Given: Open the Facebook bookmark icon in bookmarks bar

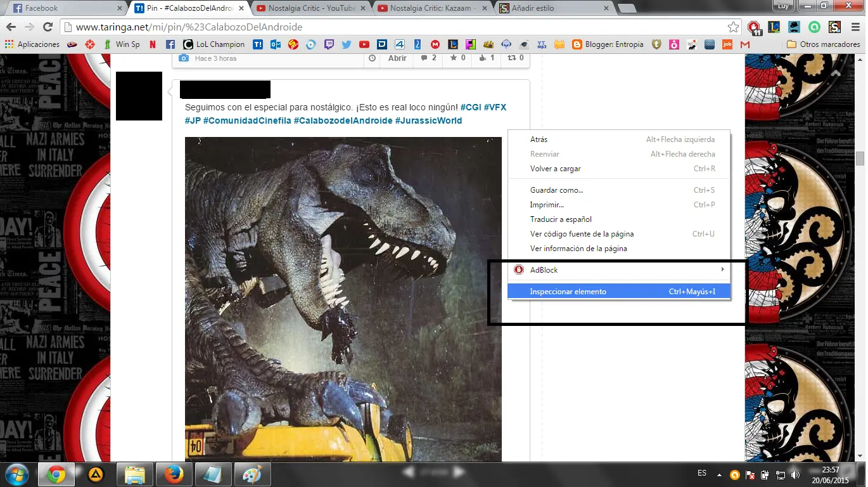Looking at the screenshot, I should pyautogui.click(x=170, y=44).
